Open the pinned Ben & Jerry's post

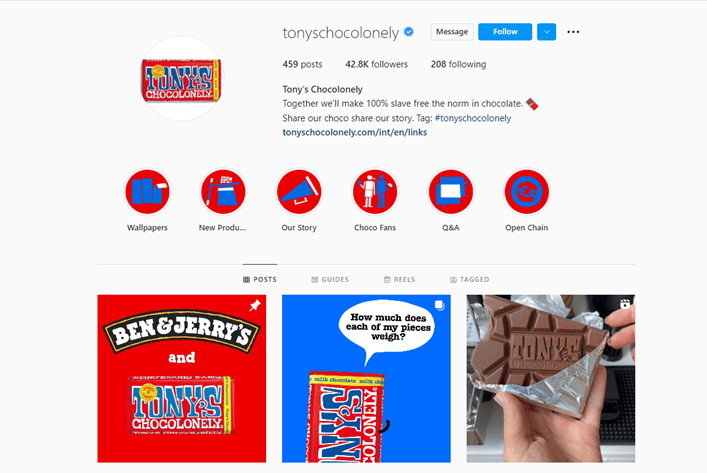tap(182, 379)
